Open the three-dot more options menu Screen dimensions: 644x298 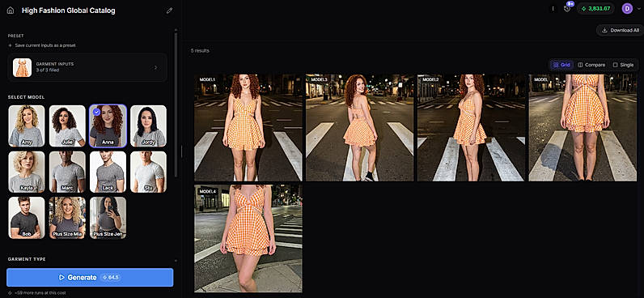pos(553,8)
